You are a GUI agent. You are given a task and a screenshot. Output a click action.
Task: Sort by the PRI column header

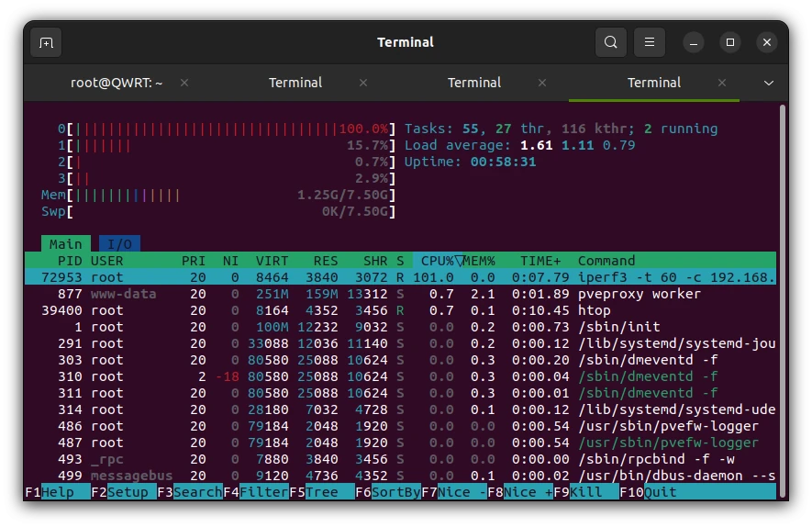[x=194, y=261]
